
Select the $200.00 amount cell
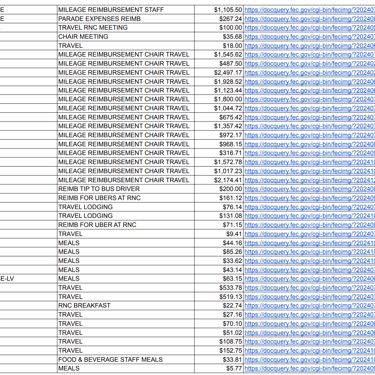[x=219, y=189]
